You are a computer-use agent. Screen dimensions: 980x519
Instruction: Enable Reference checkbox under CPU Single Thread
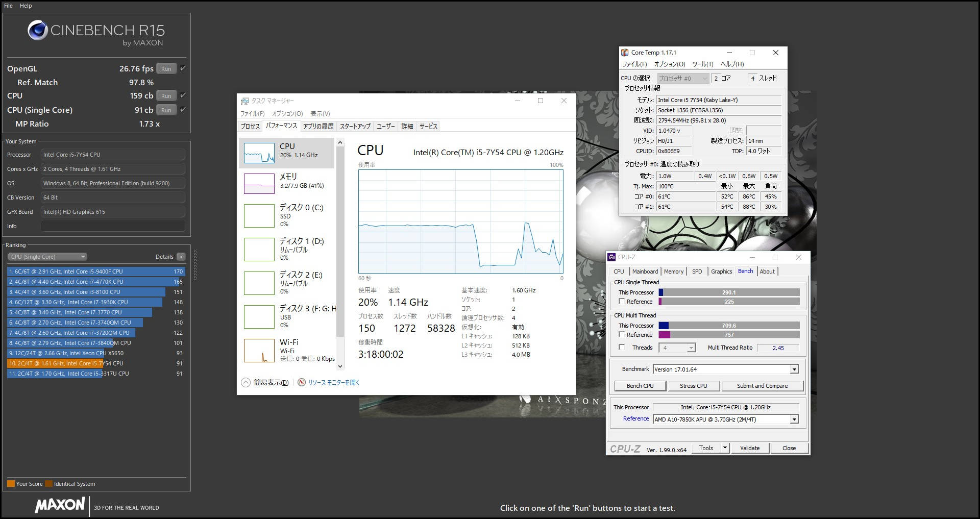pos(622,302)
